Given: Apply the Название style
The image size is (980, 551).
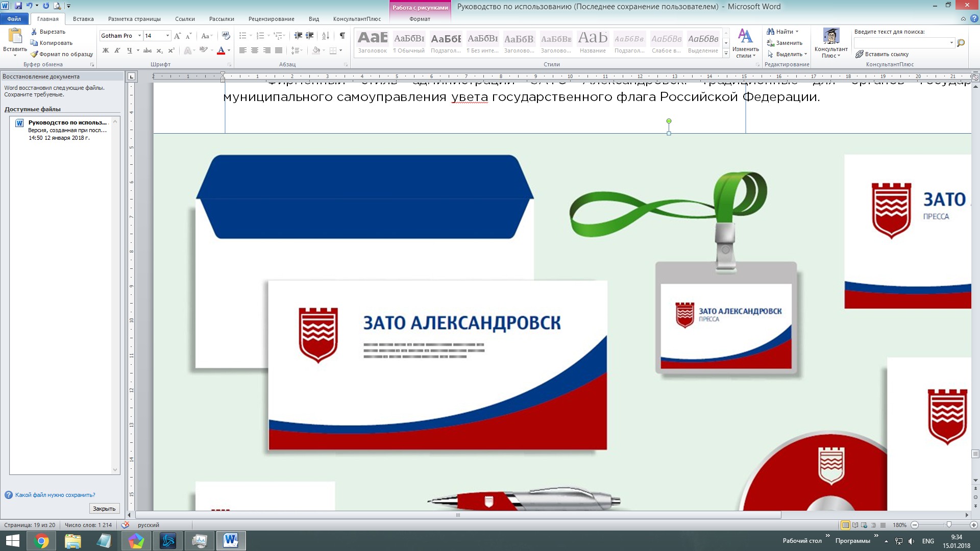Looking at the screenshot, I should coord(593,42).
